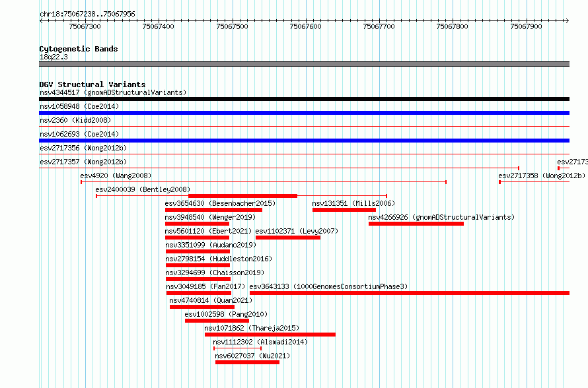The image size is (588, 388).
Task: Click the DGV Structural Variants track title
Action: [92, 84]
